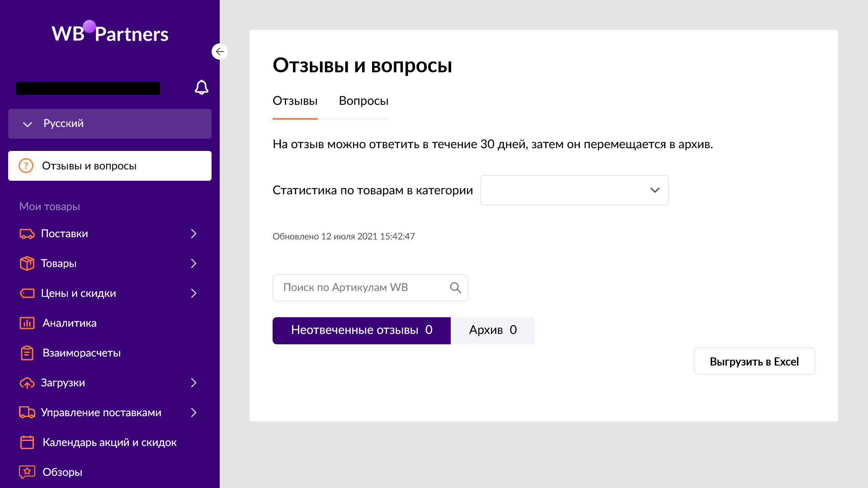The height and width of the screenshot is (488, 868).
Task: Click the Отзывы и вопросы page heading
Action: [362, 66]
